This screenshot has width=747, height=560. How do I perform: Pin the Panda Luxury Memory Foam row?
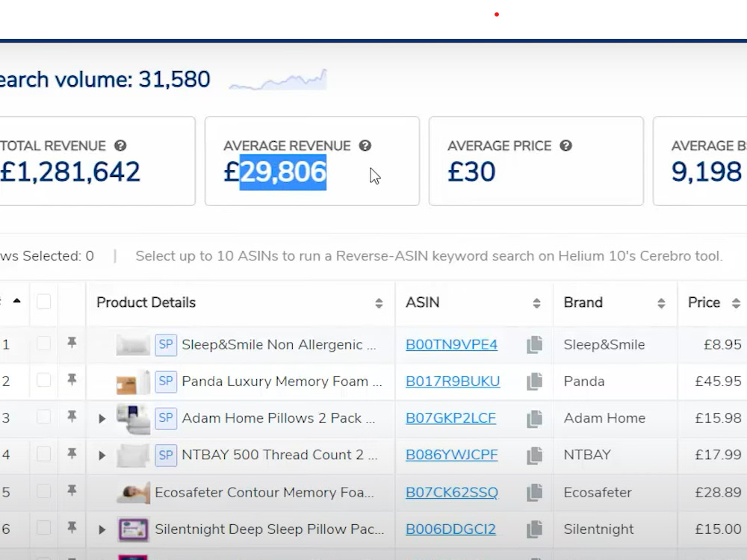tap(72, 380)
